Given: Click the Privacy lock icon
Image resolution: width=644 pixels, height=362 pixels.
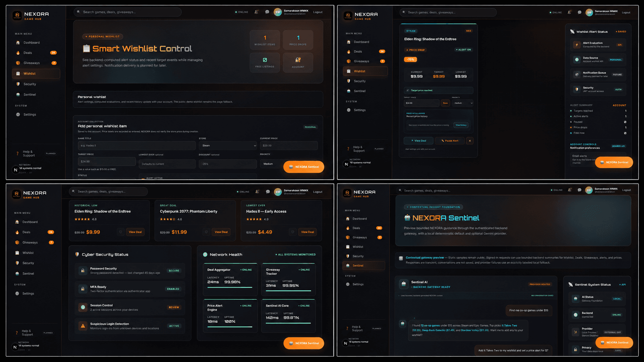Looking at the screenshot, I should tap(575, 349).
